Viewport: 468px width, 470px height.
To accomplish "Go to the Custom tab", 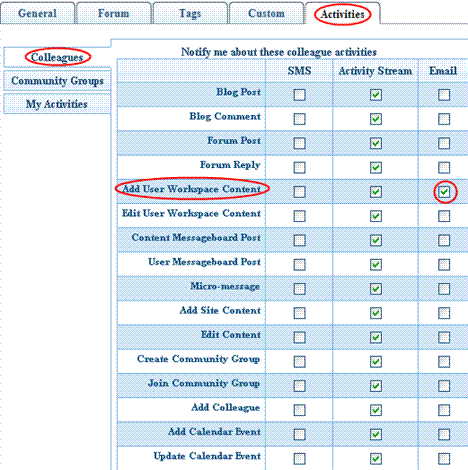I will pos(266,13).
